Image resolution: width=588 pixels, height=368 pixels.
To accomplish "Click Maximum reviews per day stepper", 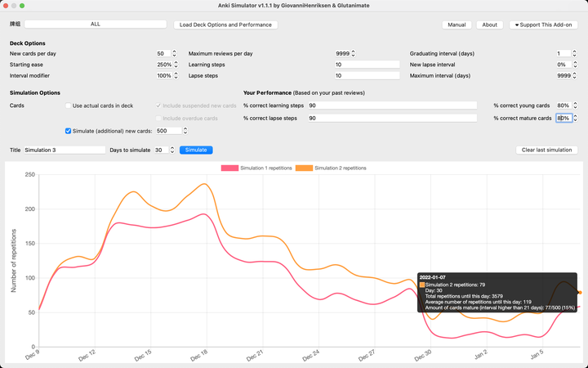I will 353,54.
